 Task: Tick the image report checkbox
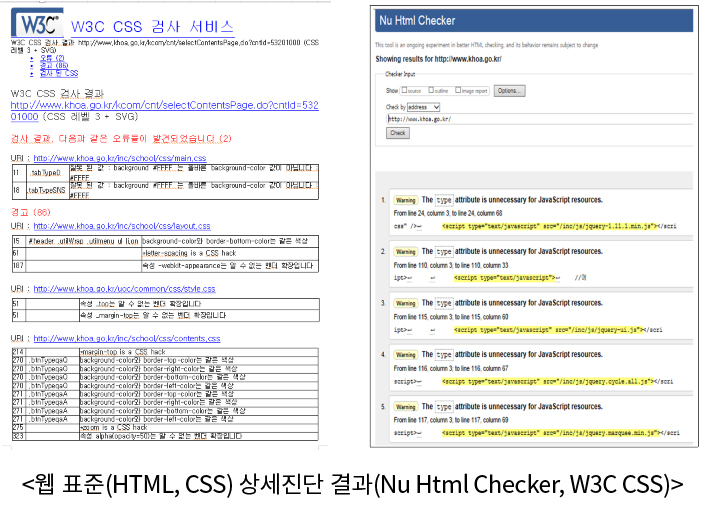click(x=458, y=90)
